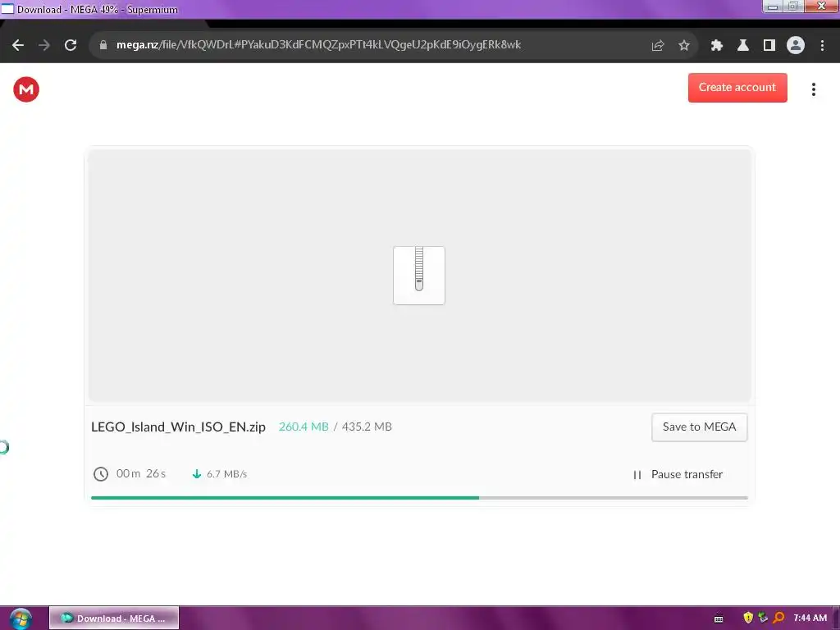The width and height of the screenshot is (840, 630).
Task: Click Save to MEGA button
Action: point(699,427)
